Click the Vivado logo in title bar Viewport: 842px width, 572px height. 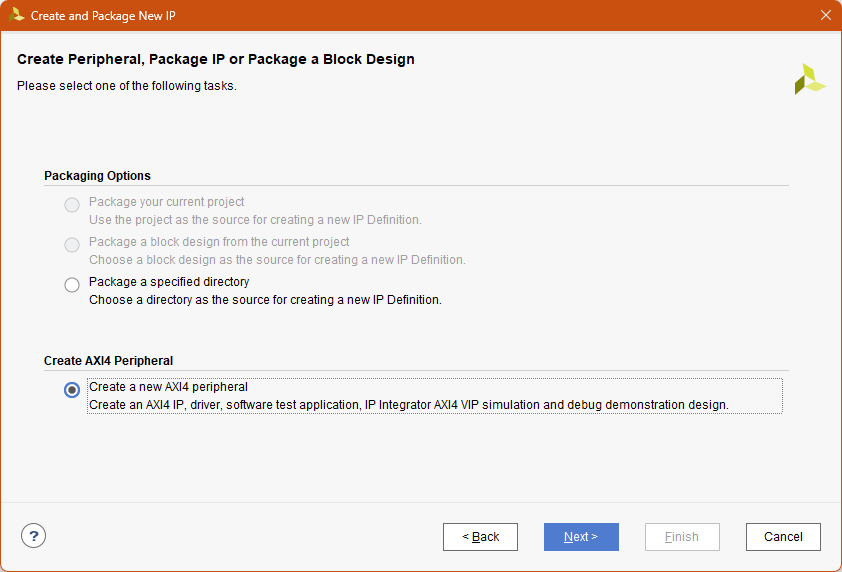coord(16,15)
